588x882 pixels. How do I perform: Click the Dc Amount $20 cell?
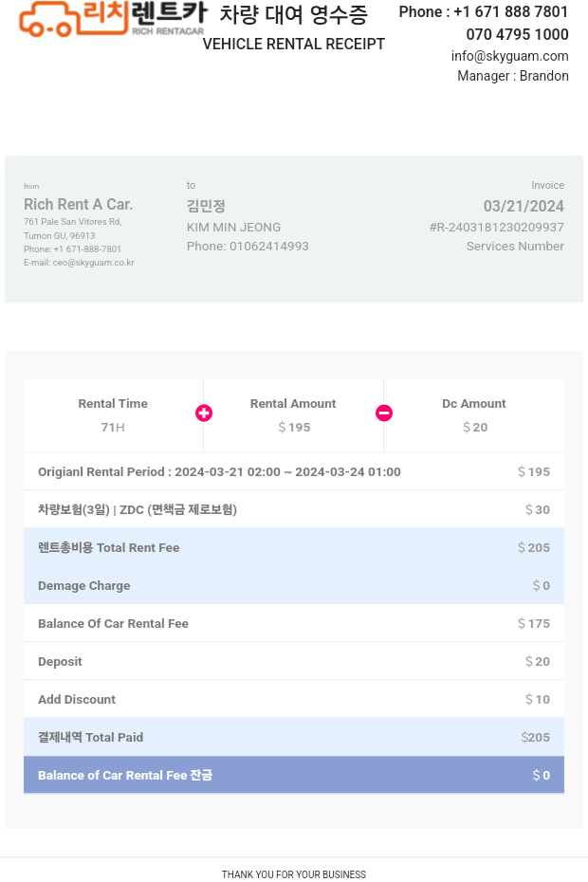[x=474, y=415]
